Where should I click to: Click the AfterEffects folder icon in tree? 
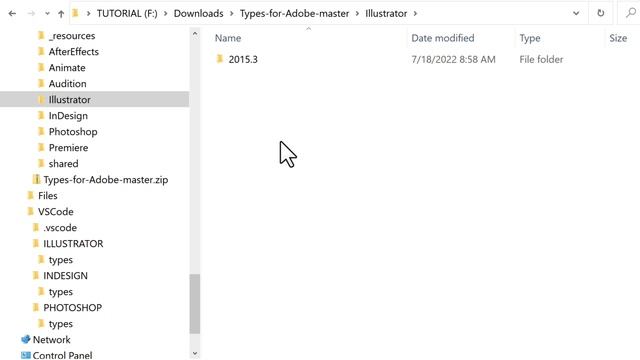point(41,51)
